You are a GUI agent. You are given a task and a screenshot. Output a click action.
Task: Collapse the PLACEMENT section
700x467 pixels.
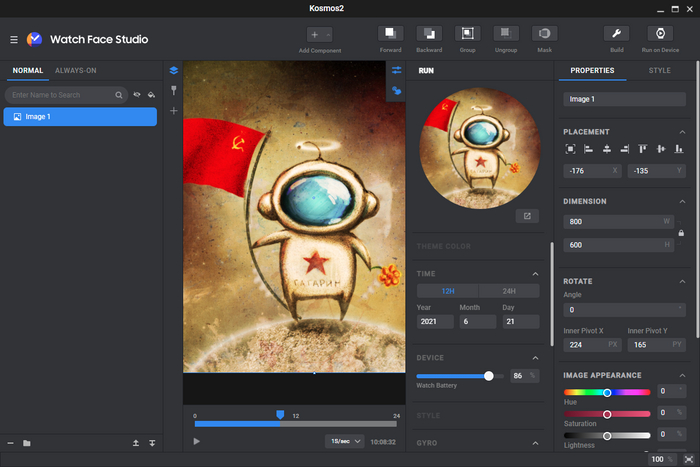coord(681,132)
